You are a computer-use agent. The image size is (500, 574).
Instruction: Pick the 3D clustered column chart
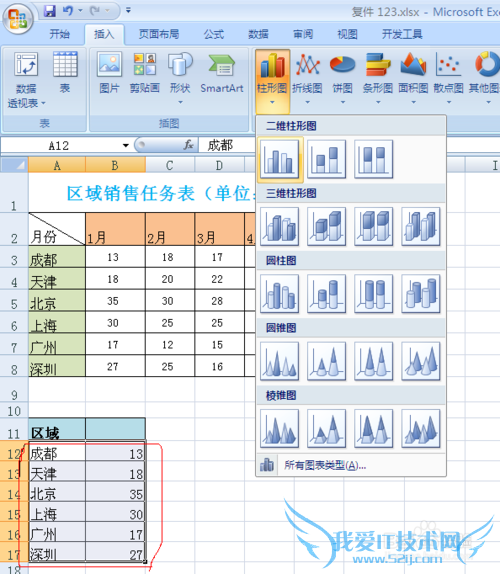280,227
